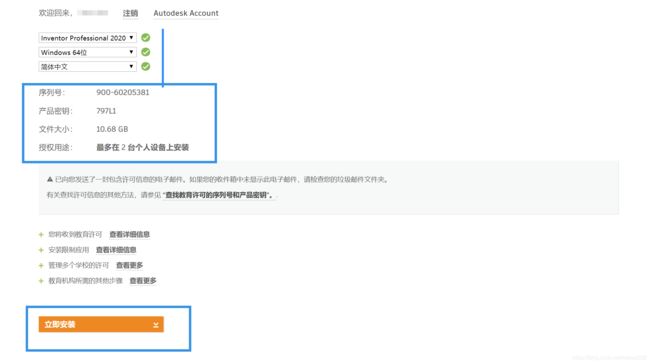Click the green check beside 简体中文
Viewport: 650px width, 364px height.
(x=146, y=66)
